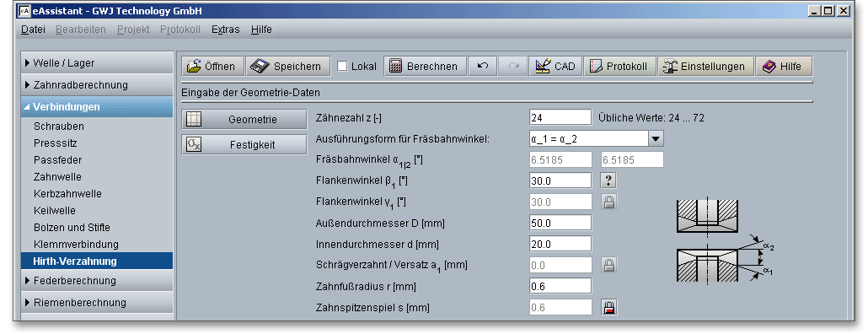Click the Öffnen folder icon
868x334 pixels.
point(193,67)
